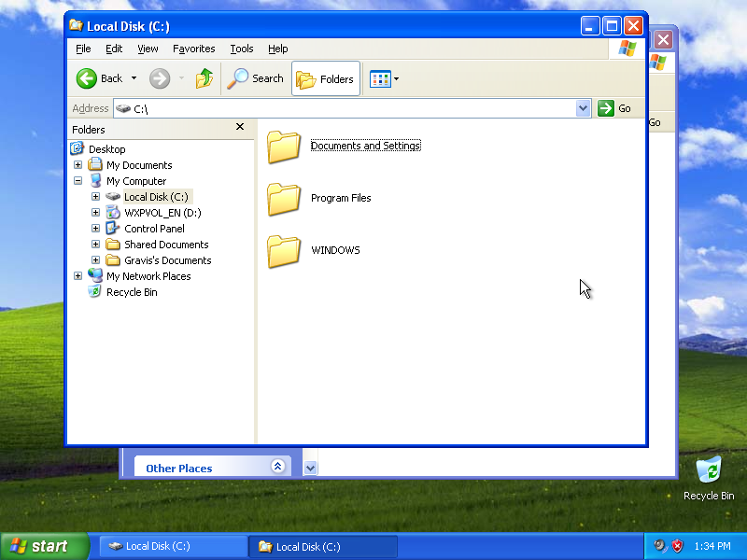Open the Tools menu
Image resolution: width=747 pixels, height=560 pixels.
pos(242,49)
